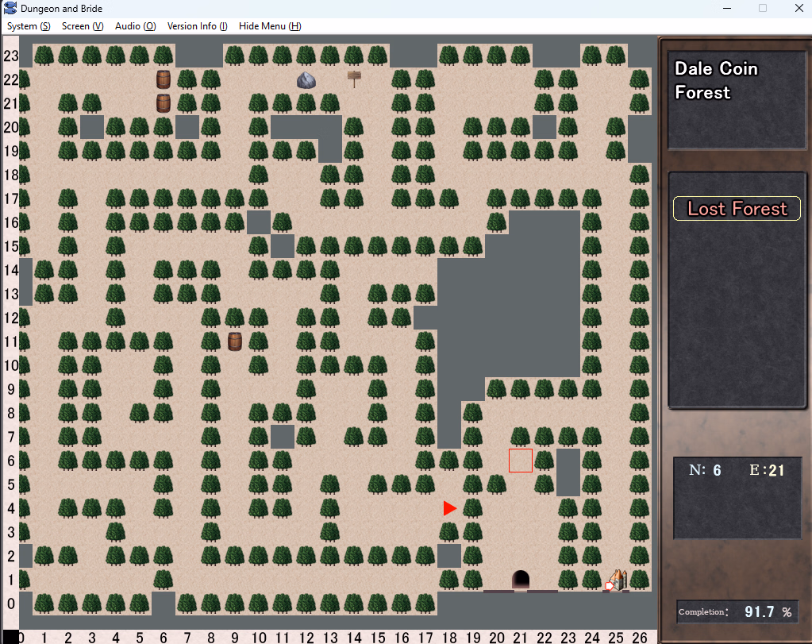
Task: Click the Dungeon and Bride window icon
Action: [x=10, y=8]
